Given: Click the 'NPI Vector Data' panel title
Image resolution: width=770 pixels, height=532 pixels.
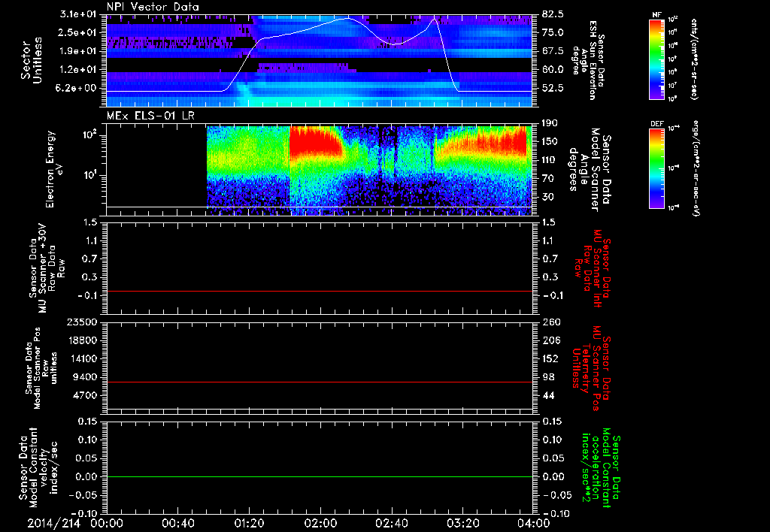Looking at the screenshot, I should click(x=153, y=7).
